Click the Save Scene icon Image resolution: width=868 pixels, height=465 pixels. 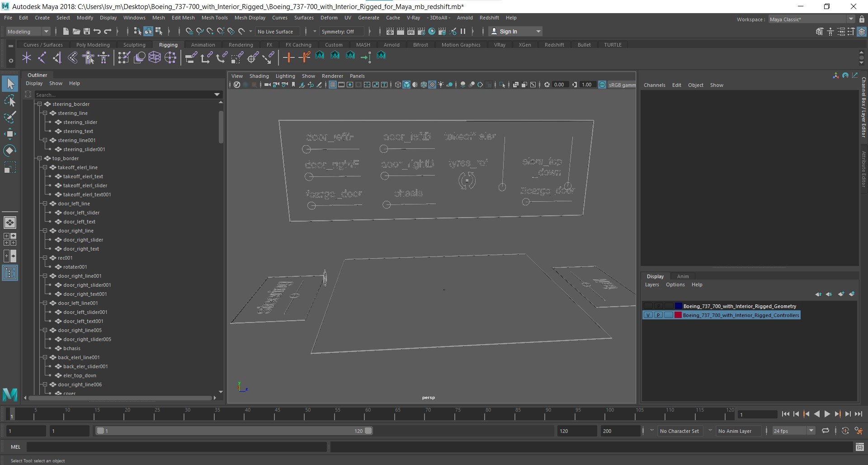click(87, 31)
